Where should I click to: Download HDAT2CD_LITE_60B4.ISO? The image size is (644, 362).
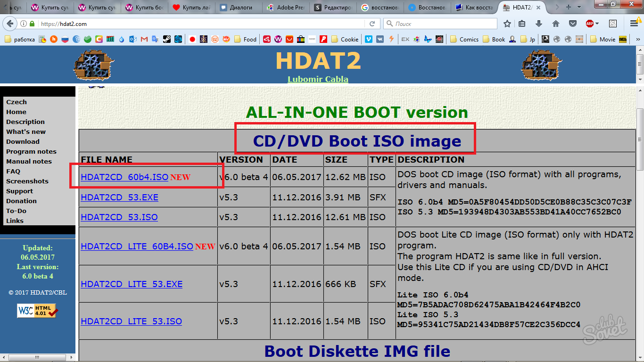tap(137, 246)
